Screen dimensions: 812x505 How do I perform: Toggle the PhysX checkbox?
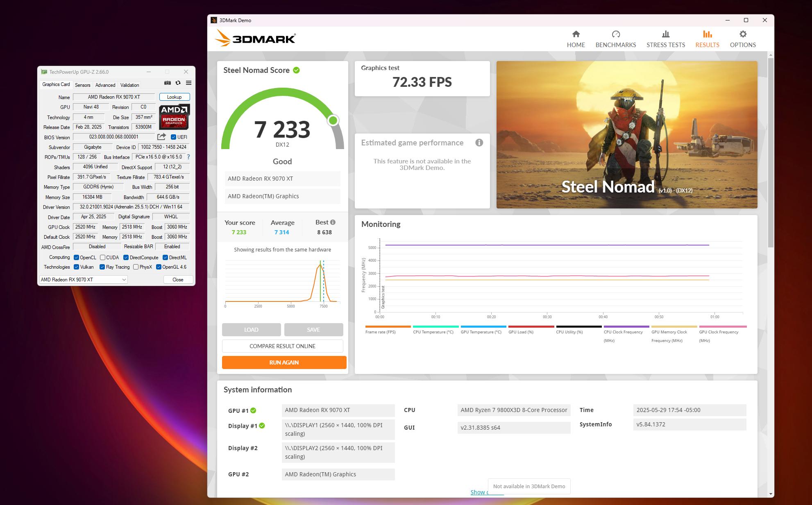coord(136,267)
